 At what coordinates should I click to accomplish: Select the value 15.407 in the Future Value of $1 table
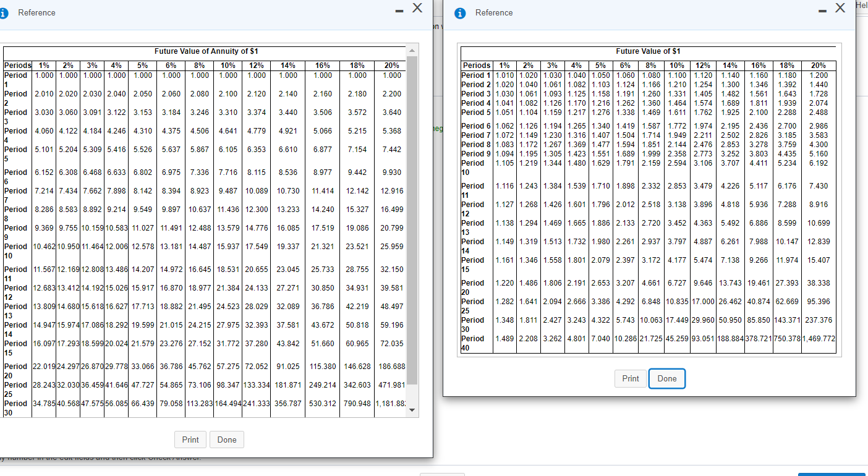pyautogui.click(x=819, y=260)
